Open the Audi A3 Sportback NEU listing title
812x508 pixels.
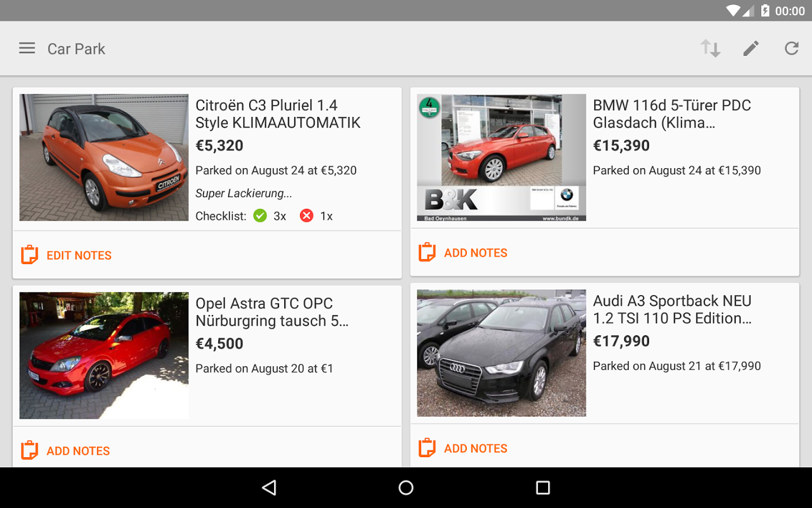672,309
